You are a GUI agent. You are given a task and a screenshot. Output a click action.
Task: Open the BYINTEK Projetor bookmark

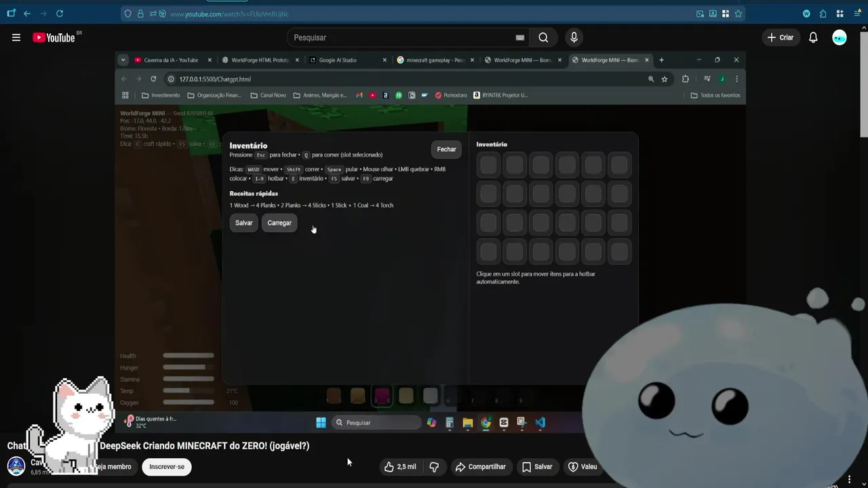500,96
